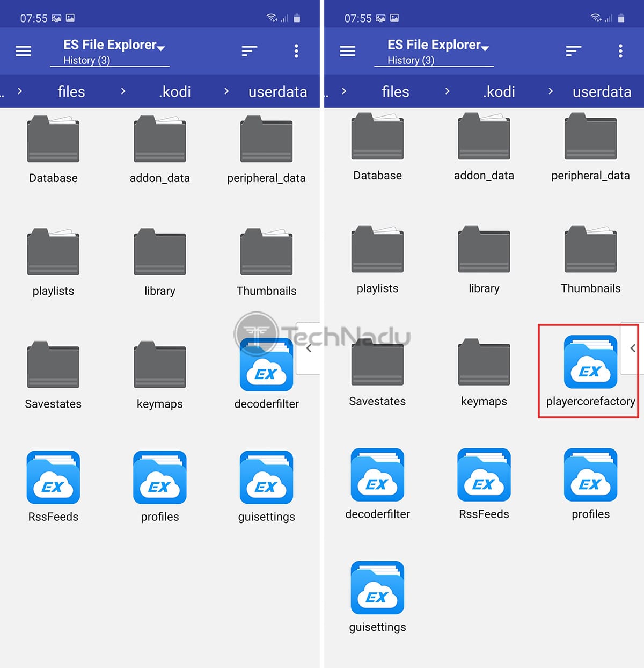
Task: Tap Wi-Fi status icon in left status bar
Action: 272,18
